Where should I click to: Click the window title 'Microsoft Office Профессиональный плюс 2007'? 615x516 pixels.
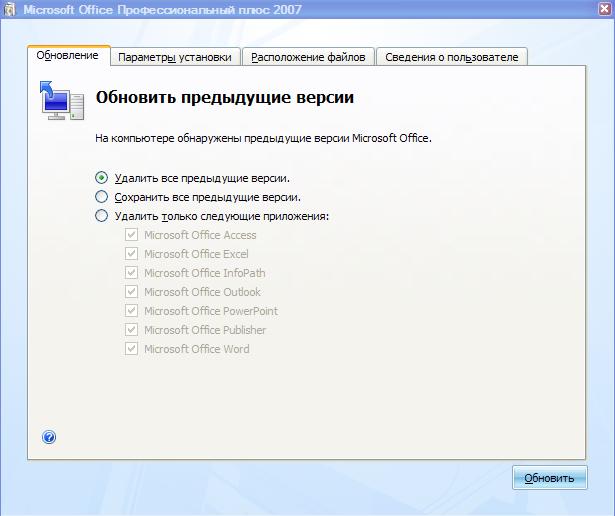[162, 9]
